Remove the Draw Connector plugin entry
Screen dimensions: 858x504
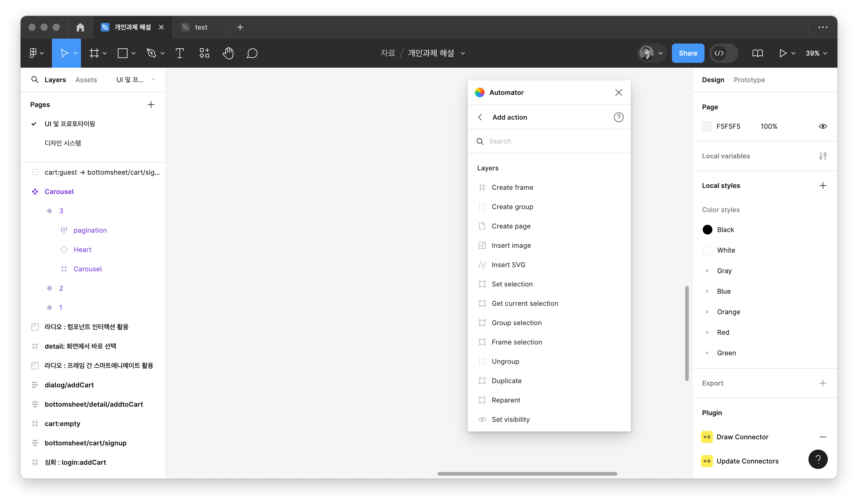[823, 437]
